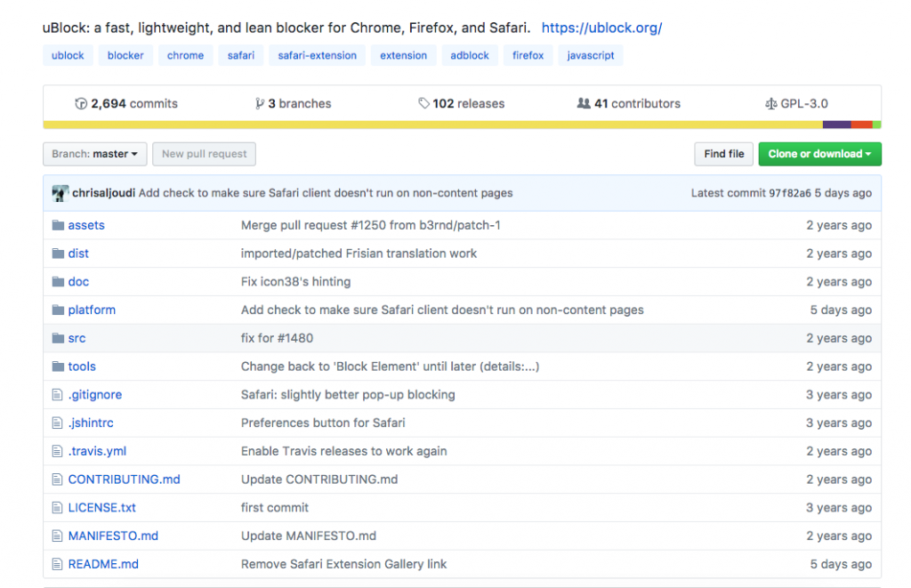911x588 pixels.
Task: Click the releases tag icon
Action: [x=423, y=104]
